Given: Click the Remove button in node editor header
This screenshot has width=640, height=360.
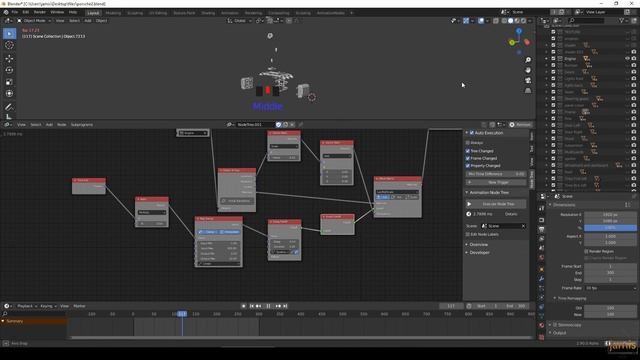Looking at the screenshot, I should (521, 125).
